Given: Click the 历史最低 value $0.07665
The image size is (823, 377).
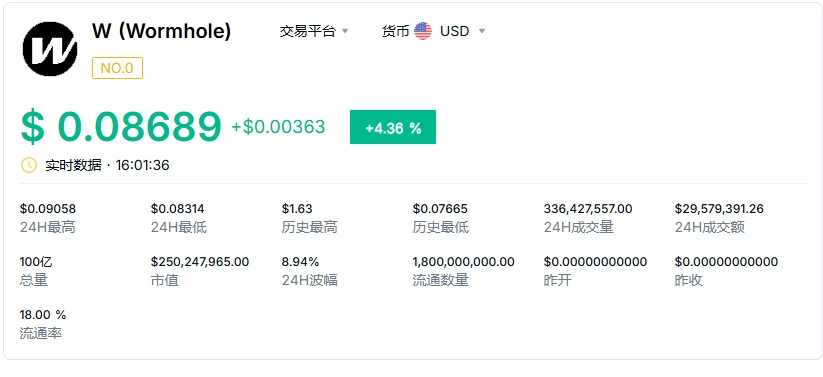Looking at the screenshot, I should [x=440, y=209].
